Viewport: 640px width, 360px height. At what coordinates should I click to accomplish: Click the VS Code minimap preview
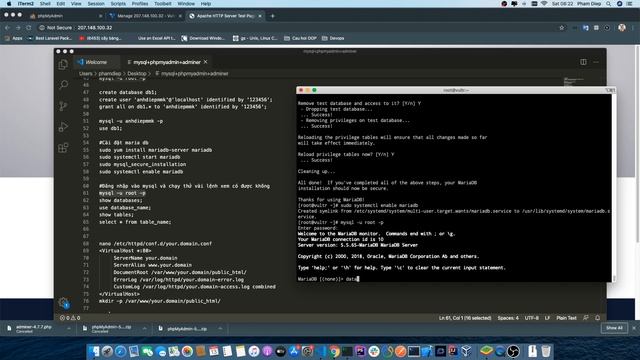(x=574, y=82)
